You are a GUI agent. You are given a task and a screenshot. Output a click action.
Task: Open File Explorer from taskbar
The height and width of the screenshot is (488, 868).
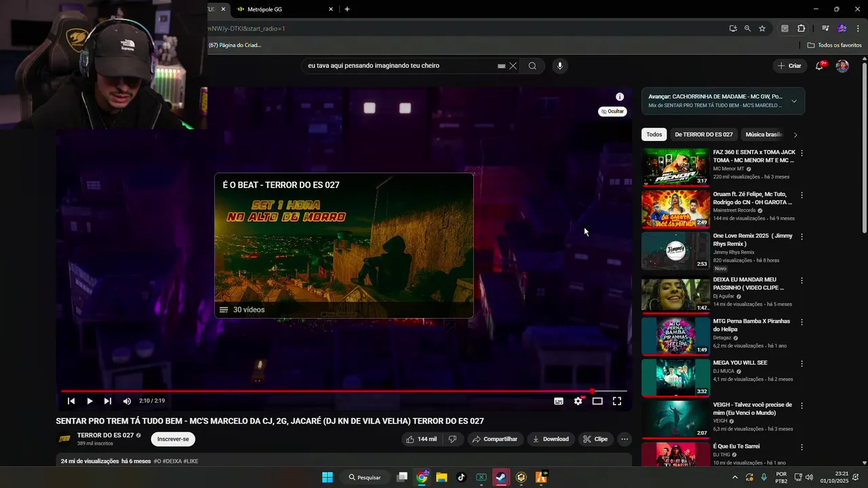(441, 477)
